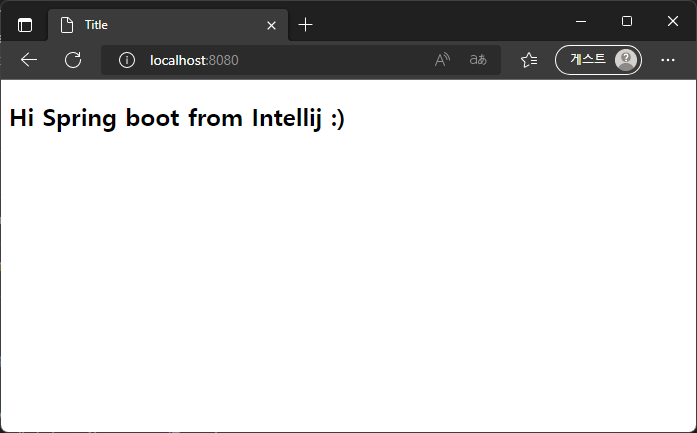697x433 pixels.
Task: Open the Favorites list icon
Action: click(x=529, y=60)
